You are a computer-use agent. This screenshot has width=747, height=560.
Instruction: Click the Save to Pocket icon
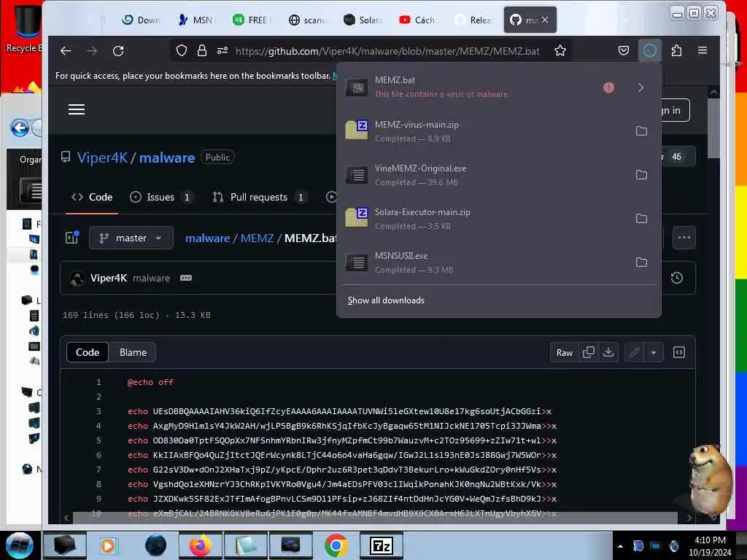[x=624, y=50]
